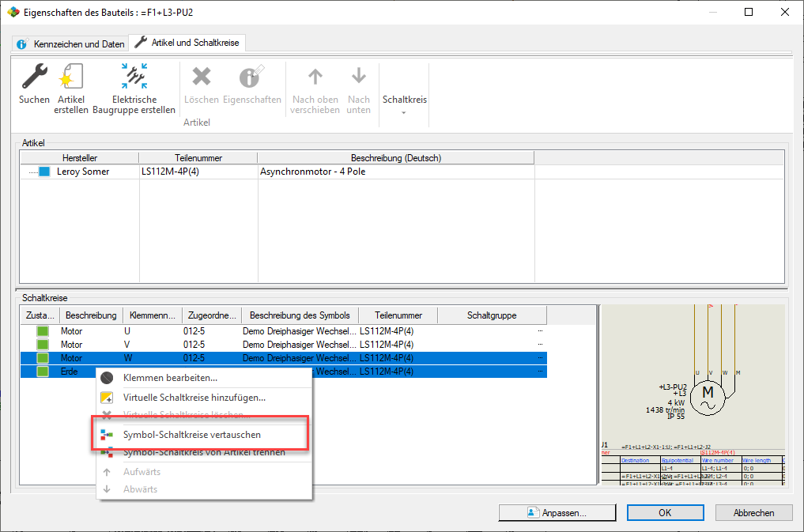Viewport: 804px width, 532px height.
Task: Choose Virtuelle Schaltkreise hinzufügen option
Action: click(194, 398)
